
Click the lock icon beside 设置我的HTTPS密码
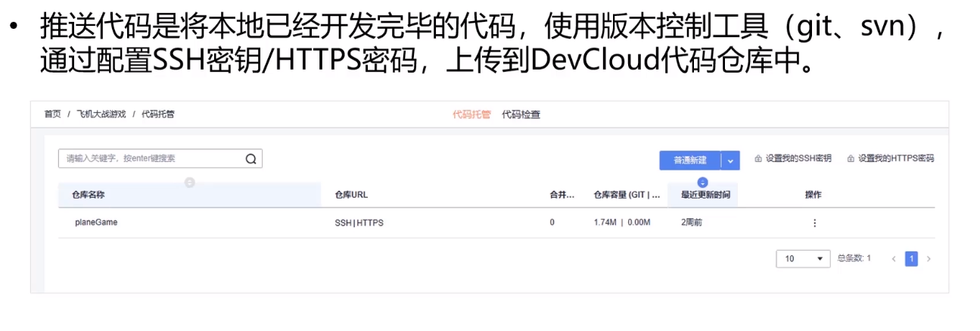click(x=851, y=159)
